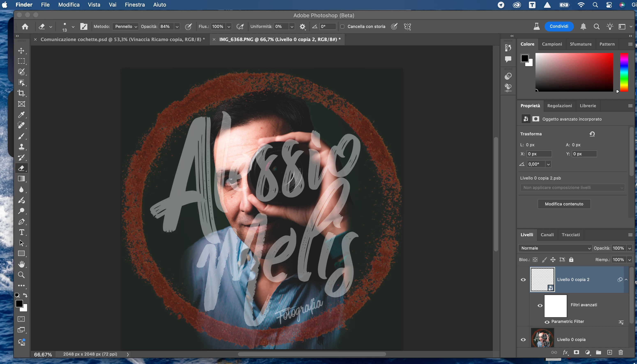Click the Condividi button

coord(559,26)
